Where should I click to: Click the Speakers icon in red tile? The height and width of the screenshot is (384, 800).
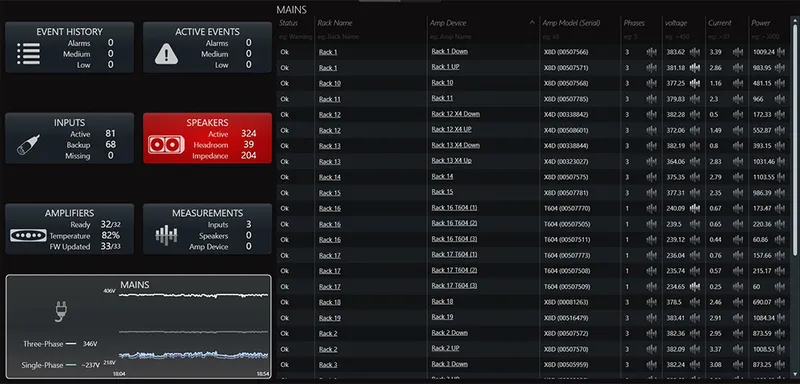[x=166, y=144]
